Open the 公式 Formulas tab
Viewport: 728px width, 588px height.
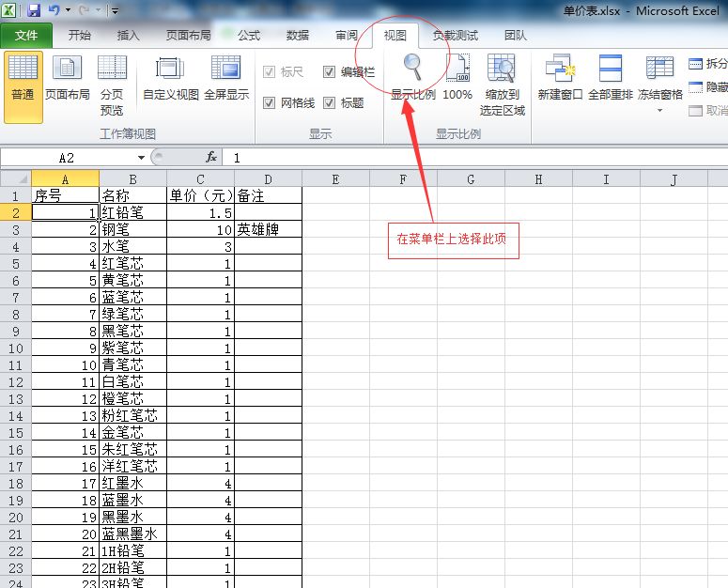[x=248, y=36]
